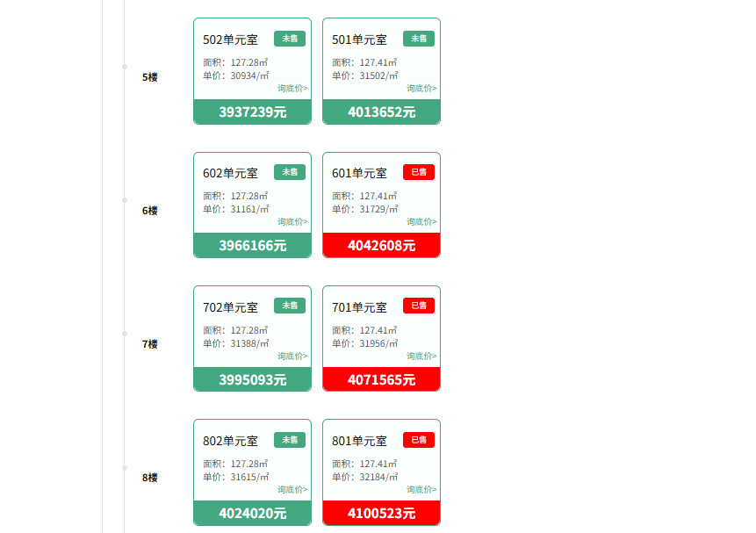Select the 8楼 floor label

click(x=150, y=478)
